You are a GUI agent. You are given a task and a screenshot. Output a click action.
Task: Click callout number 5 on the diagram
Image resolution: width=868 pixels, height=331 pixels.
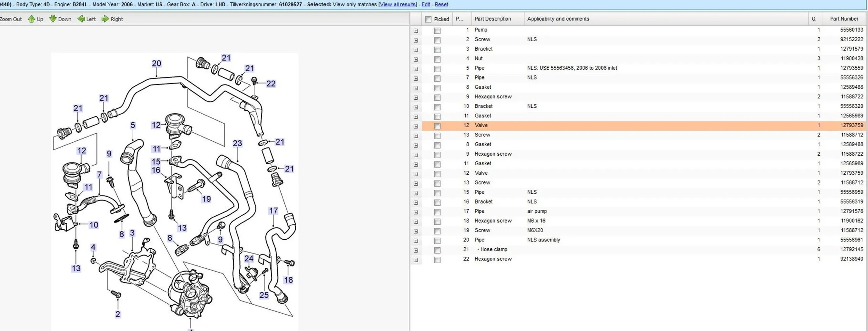coord(133,125)
